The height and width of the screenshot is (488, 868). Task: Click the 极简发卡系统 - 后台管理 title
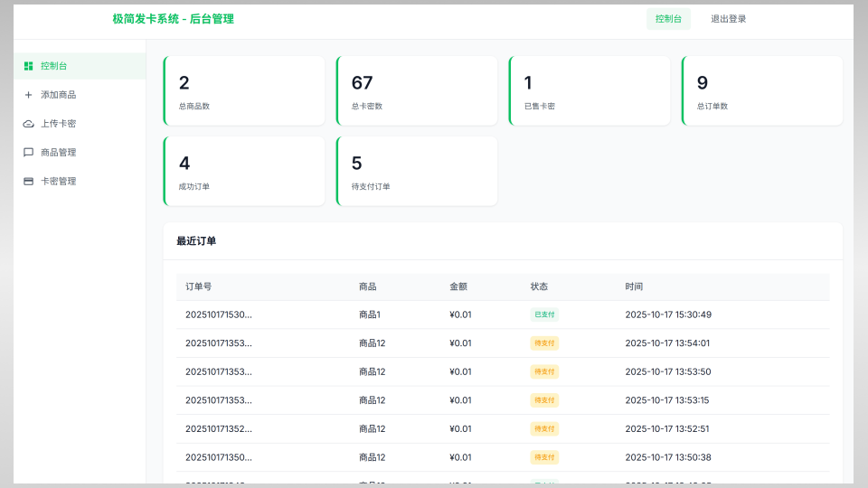(x=173, y=19)
